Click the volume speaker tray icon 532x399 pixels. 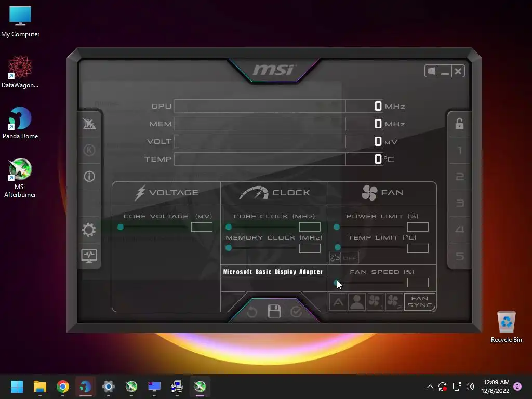(x=470, y=387)
